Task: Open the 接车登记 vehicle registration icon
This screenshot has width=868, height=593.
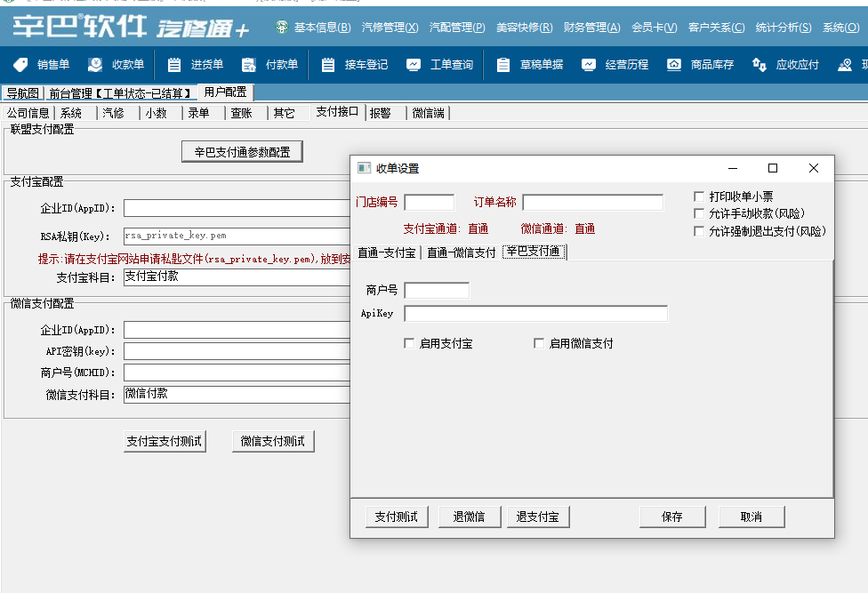Action: click(x=327, y=65)
